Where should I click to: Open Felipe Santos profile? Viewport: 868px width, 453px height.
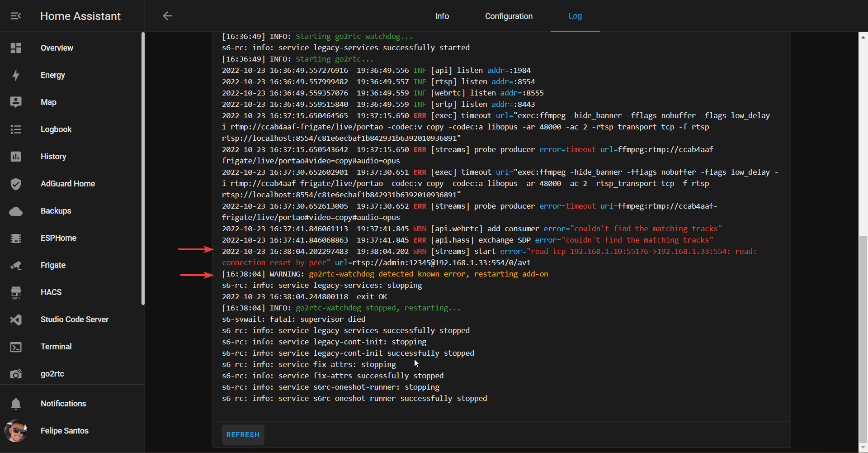[65, 431]
